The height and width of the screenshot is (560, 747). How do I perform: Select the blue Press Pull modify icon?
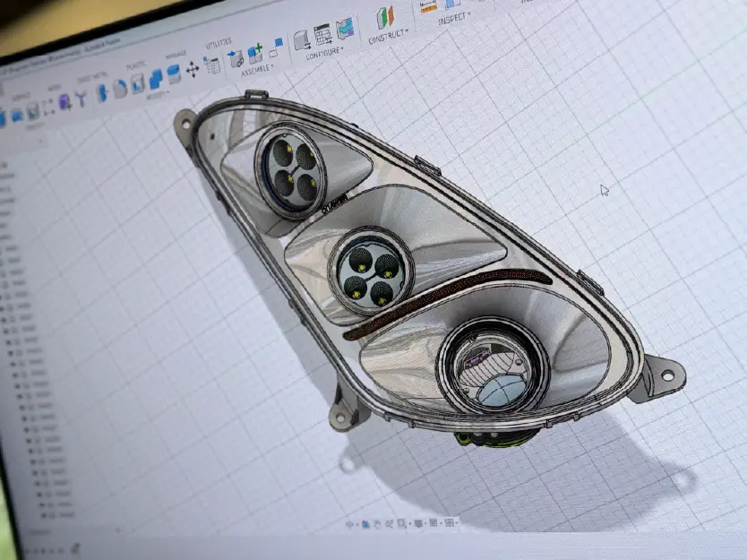click(101, 93)
